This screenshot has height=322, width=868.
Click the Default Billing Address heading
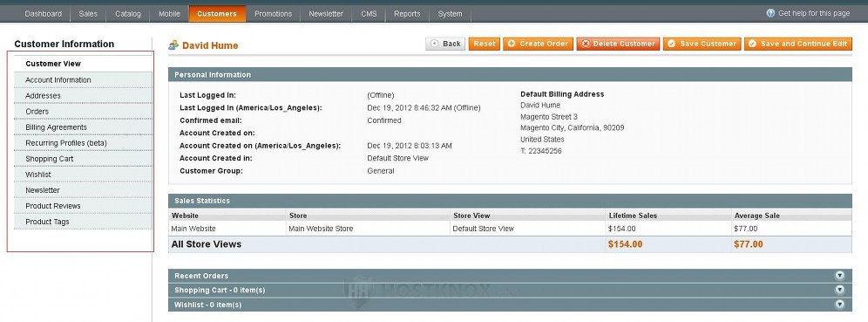point(562,94)
